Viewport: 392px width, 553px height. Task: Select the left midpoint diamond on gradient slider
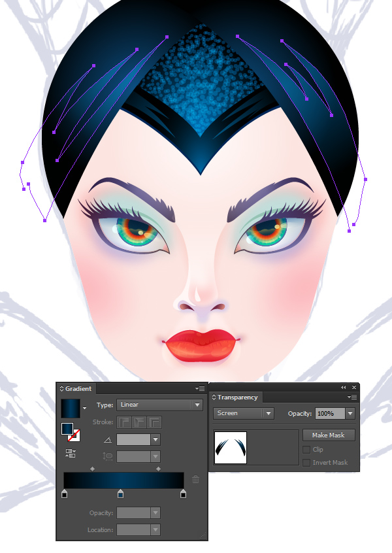pos(92,469)
